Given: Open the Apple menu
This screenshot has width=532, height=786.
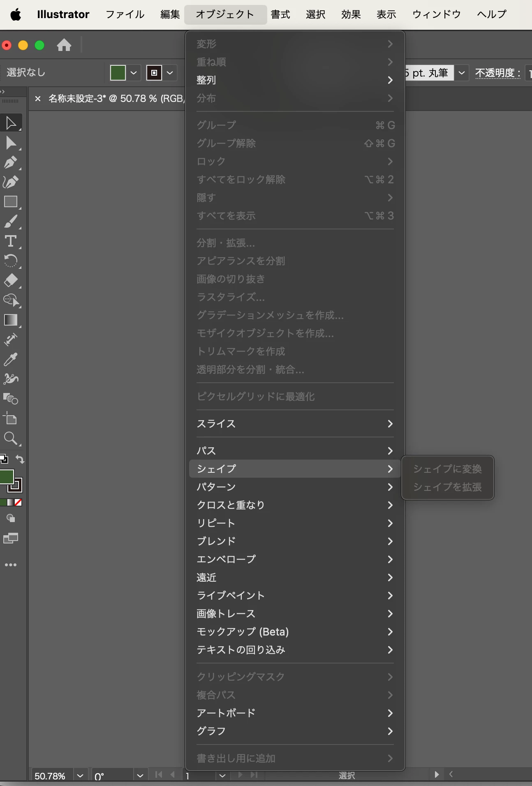Looking at the screenshot, I should coord(16,15).
